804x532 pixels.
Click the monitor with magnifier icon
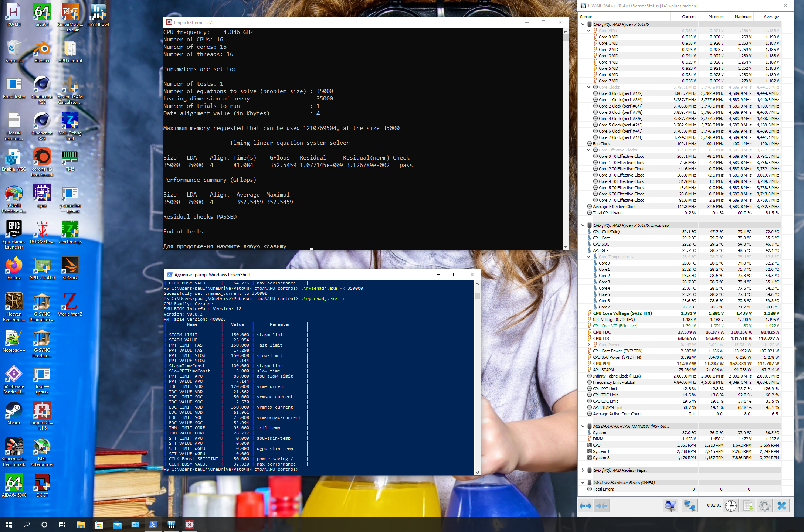tap(670, 506)
